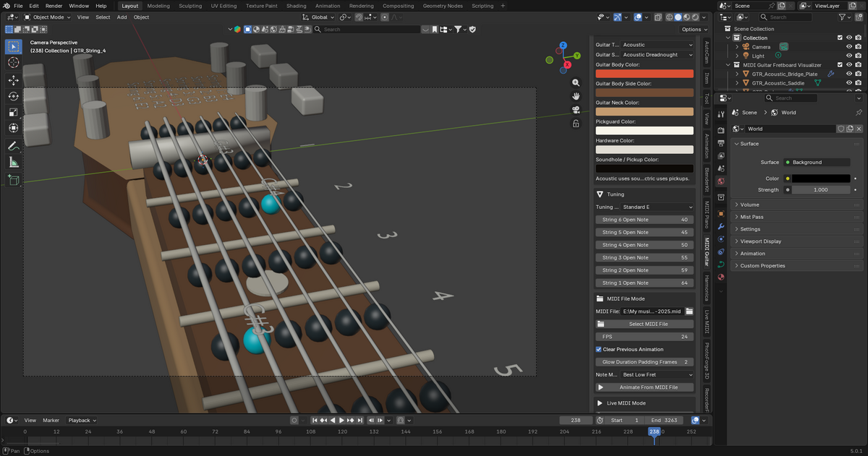The height and width of the screenshot is (456, 868).
Task: Click folder icon next to MIDI File path
Action: (x=689, y=311)
